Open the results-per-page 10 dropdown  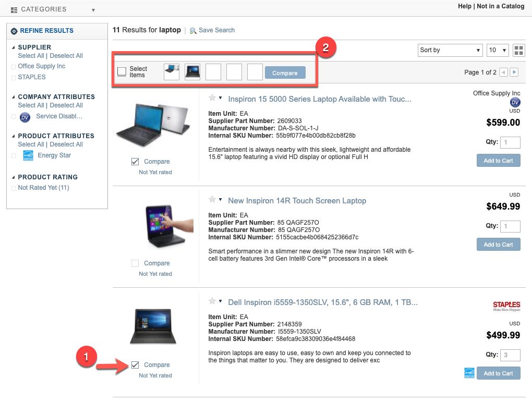(498, 50)
